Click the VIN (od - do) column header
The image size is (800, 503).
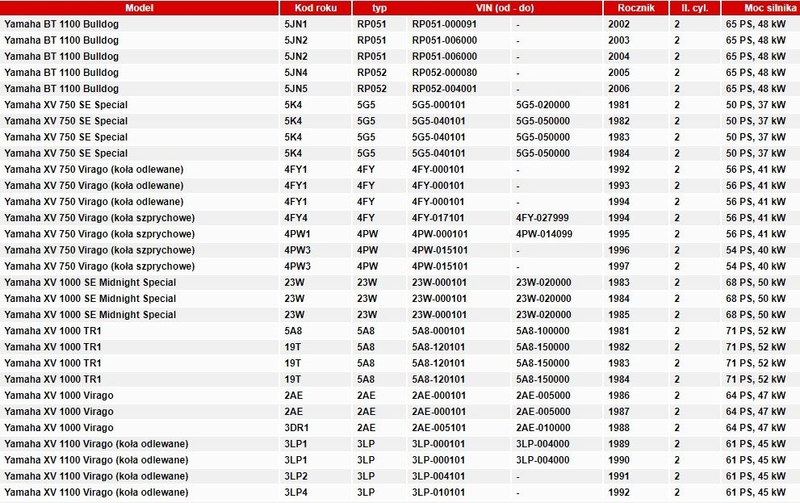point(477,8)
